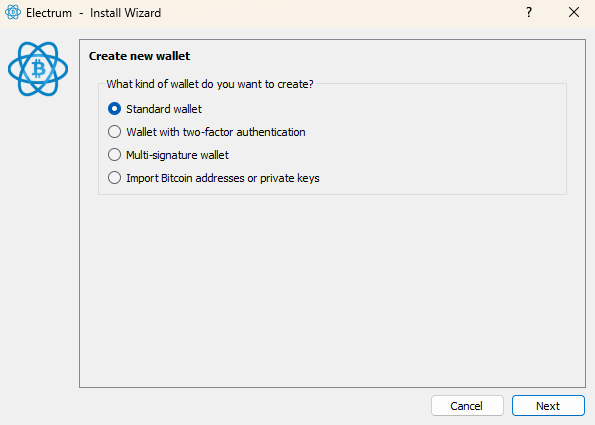The width and height of the screenshot is (595, 425).
Task: Click the small Electrum icon in title bar
Action: pyautogui.click(x=13, y=13)
